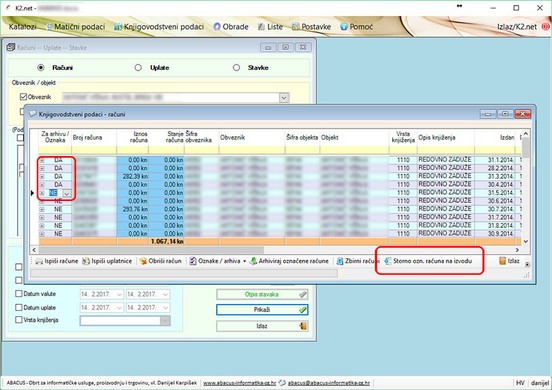Image resolution: width=552 pixels, height=390 pixels.
Task: Click the vertical scrollbar thumb in grid
Action: coord(526,148)
